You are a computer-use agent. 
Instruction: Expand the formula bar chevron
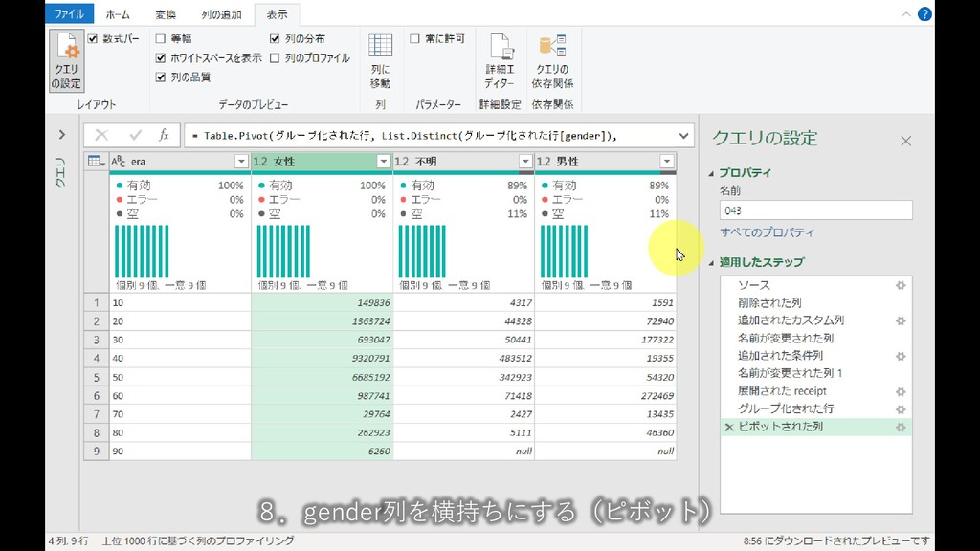click(x=683, y=136)
